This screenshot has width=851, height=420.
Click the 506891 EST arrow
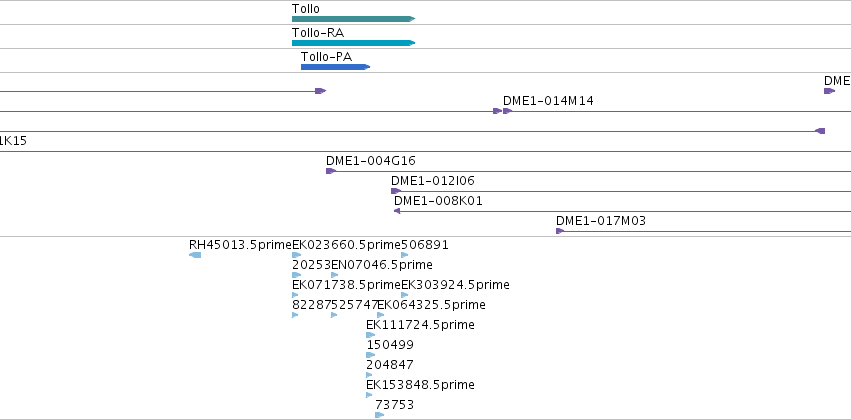pyautogui.click(x=404, y=255)
